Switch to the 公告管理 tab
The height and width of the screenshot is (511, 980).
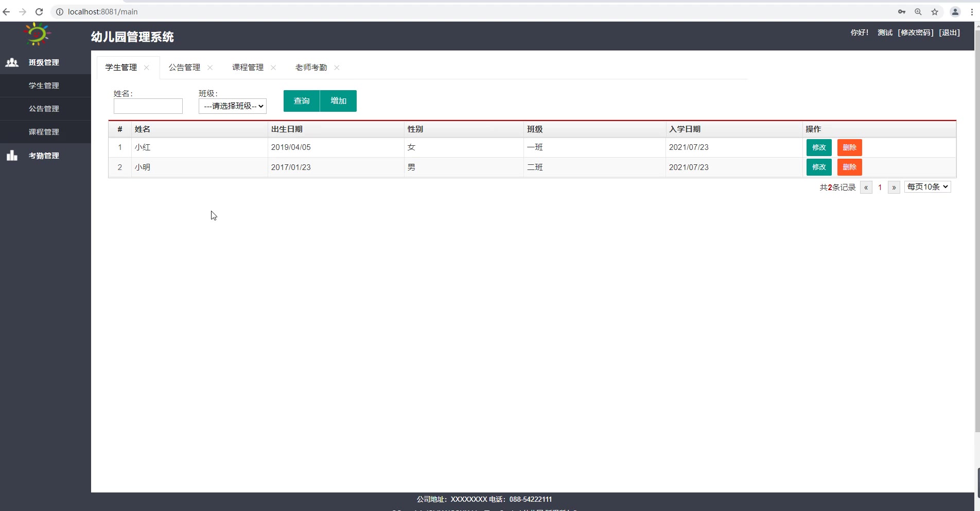184,67
